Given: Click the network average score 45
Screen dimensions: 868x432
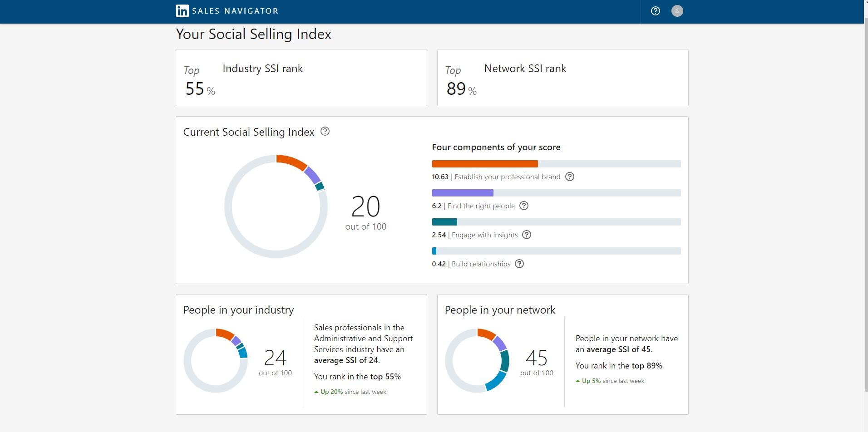Looking at the screenshot, I should click(x=537, y=358).
